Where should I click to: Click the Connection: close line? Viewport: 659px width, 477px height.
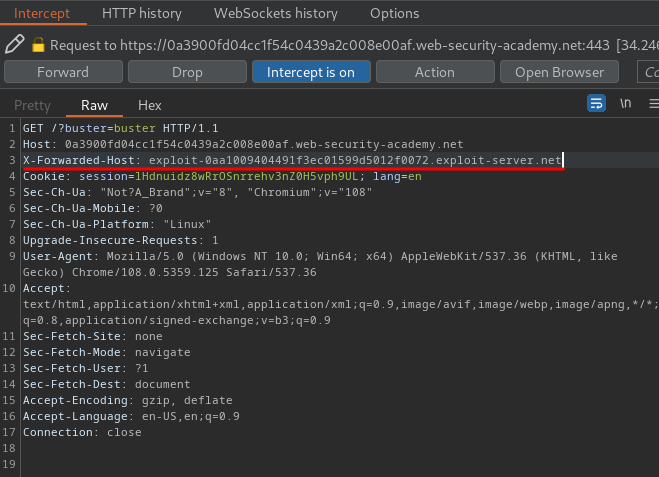tap(82, 432)
